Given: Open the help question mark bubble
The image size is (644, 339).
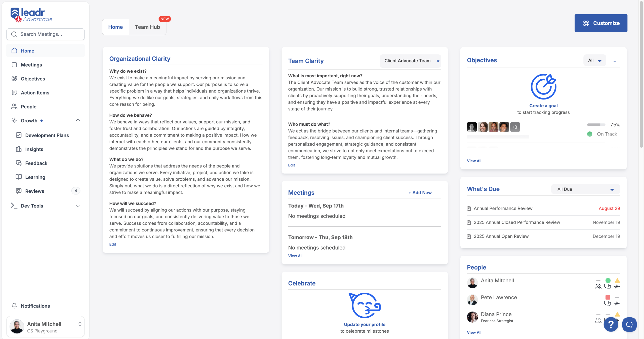Looking at the screenshot, I should 611,325.
